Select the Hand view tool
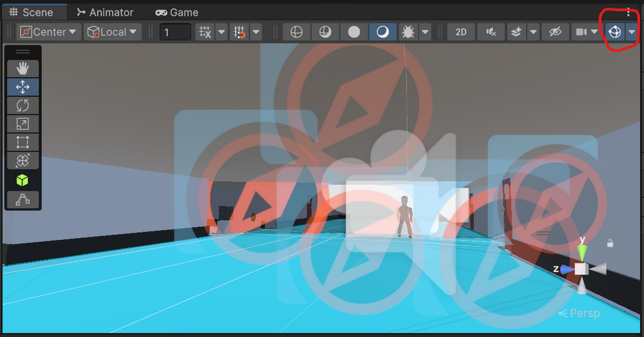The image size is (644, 337). click(x=22, y=68)
